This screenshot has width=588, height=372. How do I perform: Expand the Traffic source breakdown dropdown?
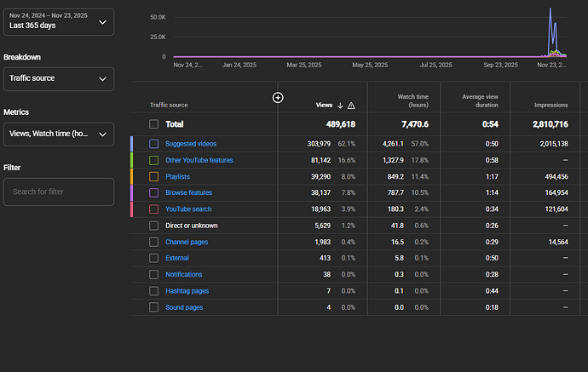coord(58,79)
